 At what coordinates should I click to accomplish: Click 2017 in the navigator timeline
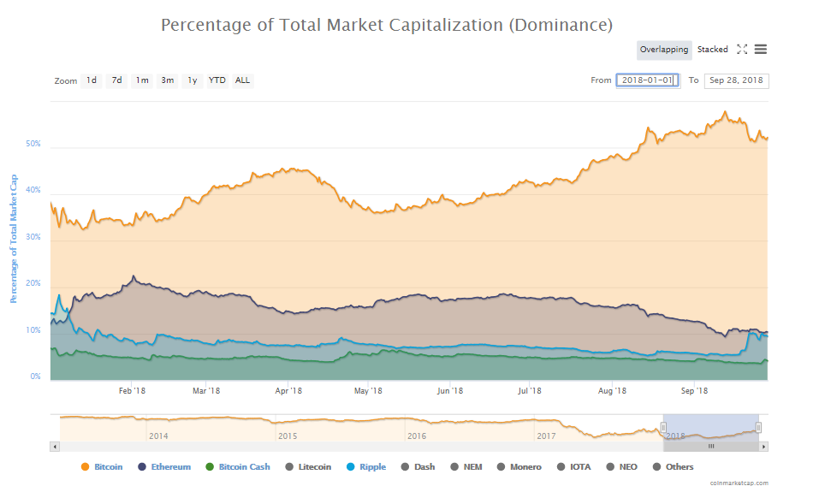546,436
